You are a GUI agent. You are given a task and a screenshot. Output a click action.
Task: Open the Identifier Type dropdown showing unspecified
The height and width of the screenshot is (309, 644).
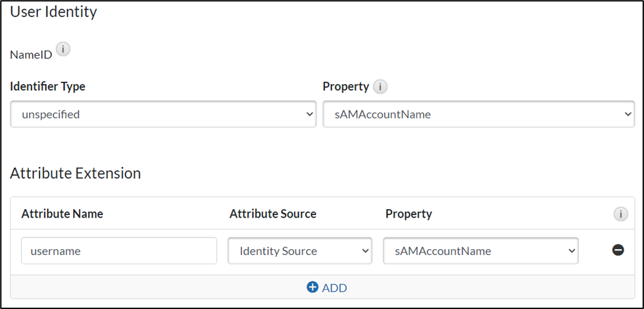coord(163,114)
